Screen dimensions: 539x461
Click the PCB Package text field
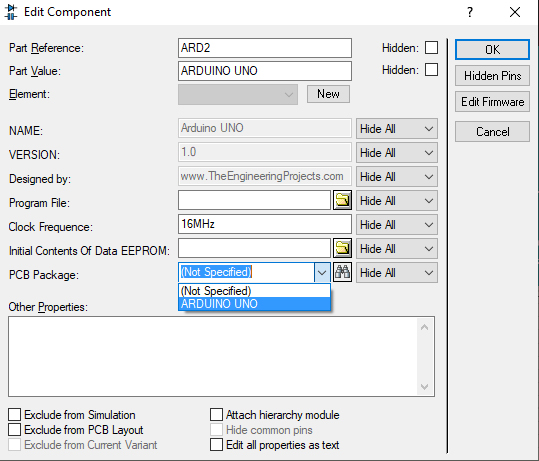pos(246,272)
